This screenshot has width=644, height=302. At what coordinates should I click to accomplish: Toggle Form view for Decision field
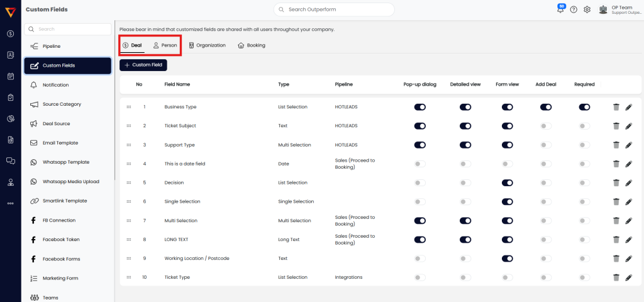(508, 182)
